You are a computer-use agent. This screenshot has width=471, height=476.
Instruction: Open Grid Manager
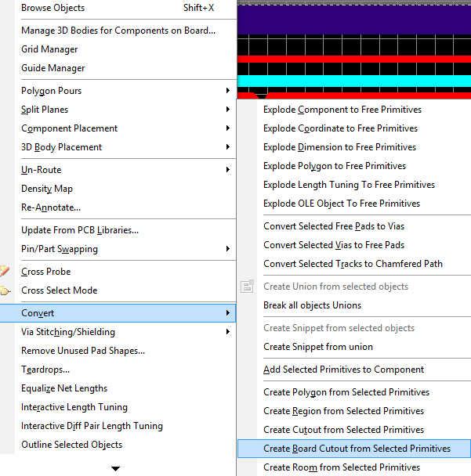[118, 49]
